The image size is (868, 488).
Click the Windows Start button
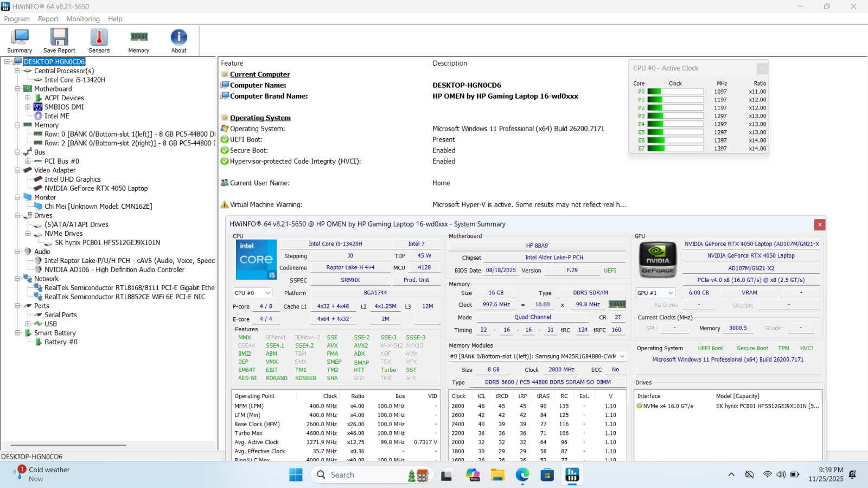pos(296,475)
